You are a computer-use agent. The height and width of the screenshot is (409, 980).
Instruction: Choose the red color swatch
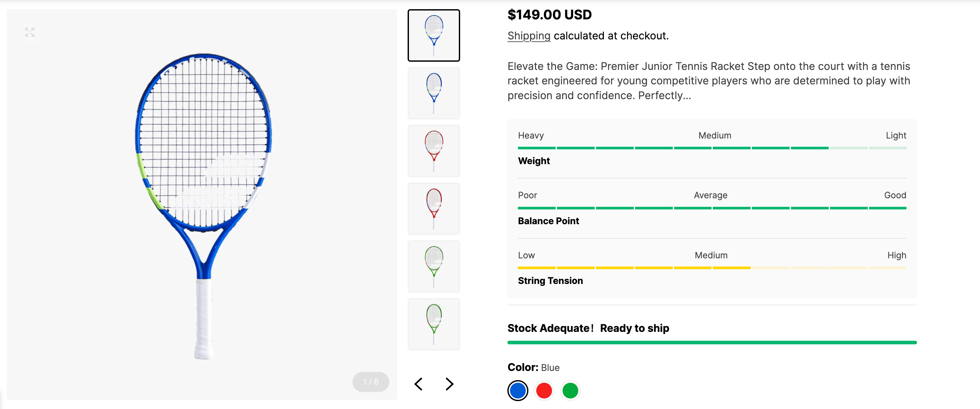click(544, 391)
